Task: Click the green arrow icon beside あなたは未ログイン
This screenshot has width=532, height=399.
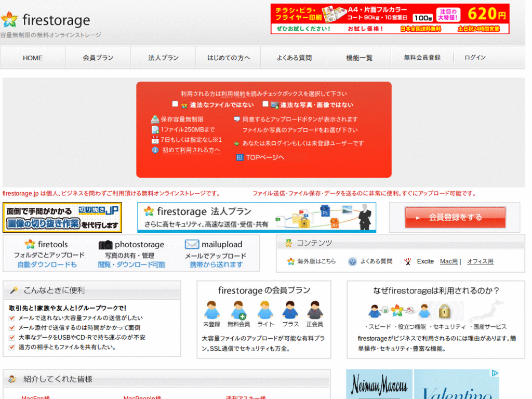Action: [x=237, y=143]
